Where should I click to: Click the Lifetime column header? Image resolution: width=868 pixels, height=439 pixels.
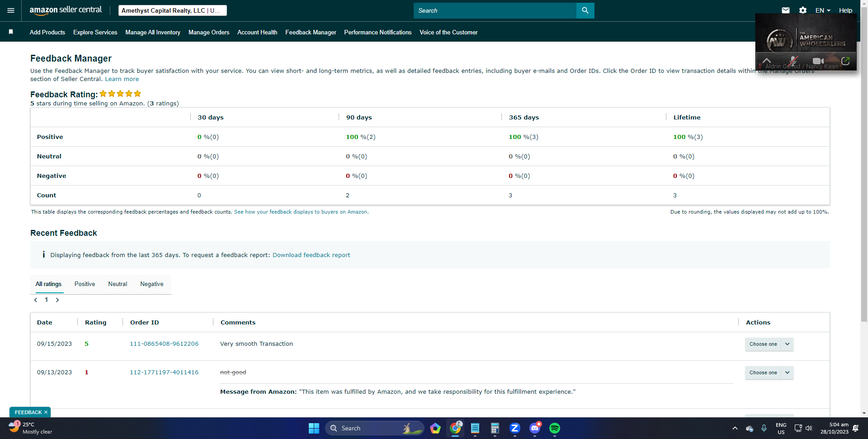(x=687, y=117)
